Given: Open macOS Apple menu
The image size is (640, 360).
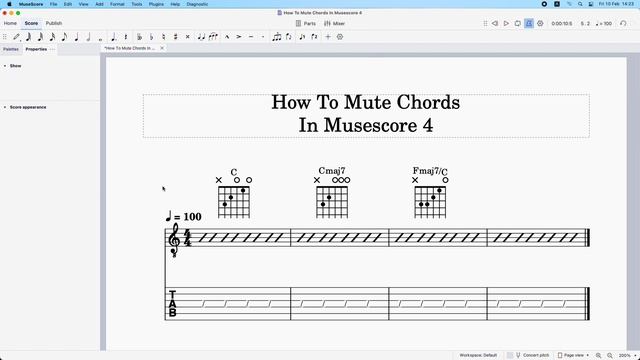Looking at the screenshot, I should tap(9, 4).
